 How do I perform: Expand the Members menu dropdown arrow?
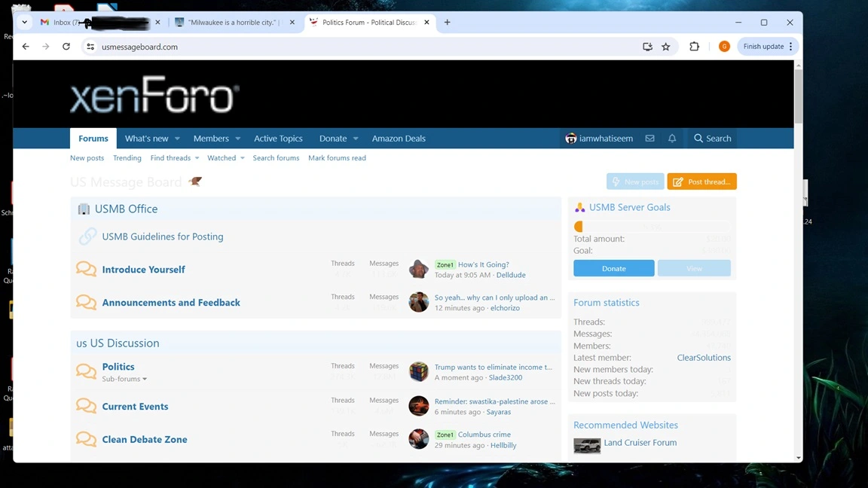237,139
